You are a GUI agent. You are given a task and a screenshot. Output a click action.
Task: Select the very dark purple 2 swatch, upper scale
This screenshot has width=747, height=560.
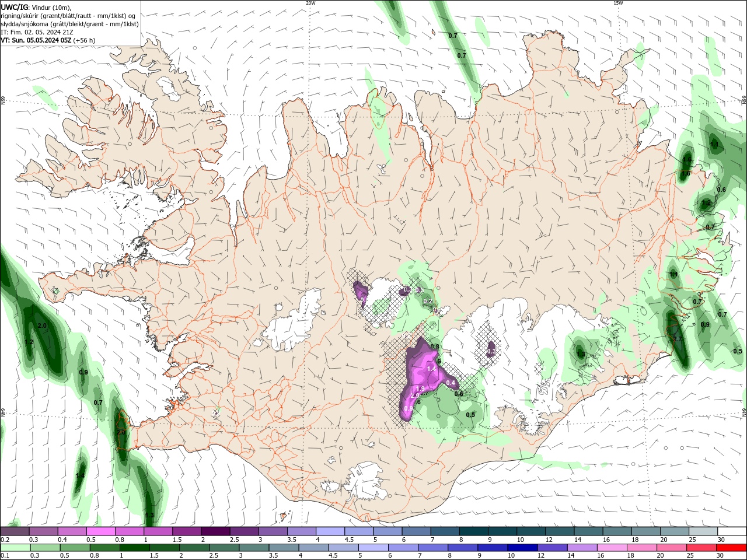point(215,531)
